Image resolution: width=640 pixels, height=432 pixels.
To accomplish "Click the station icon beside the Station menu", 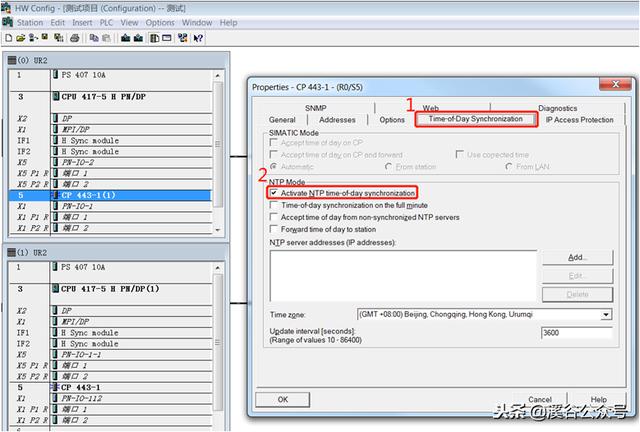I will (x=8, y=22).
